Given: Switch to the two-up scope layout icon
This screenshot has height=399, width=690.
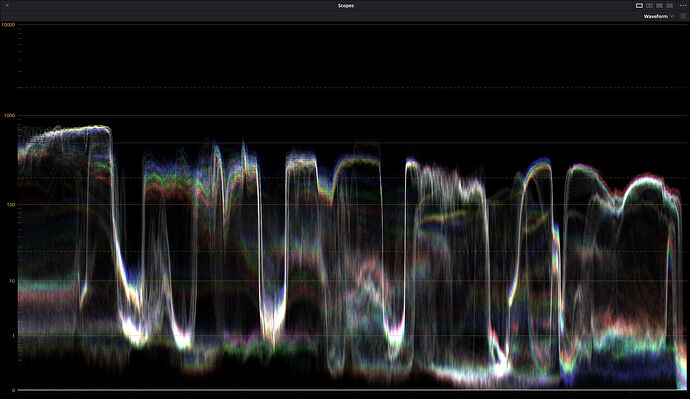Looking at the screenshot, I should [649, 6].
